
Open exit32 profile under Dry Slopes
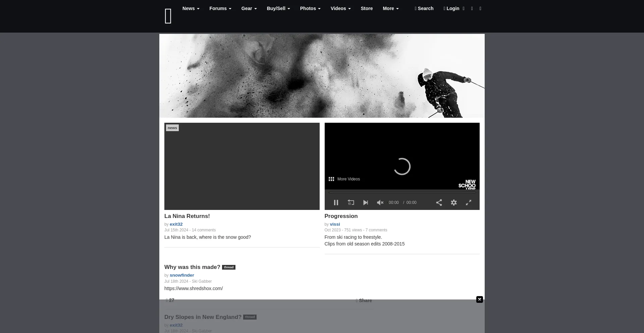click(x=176, y=325)
